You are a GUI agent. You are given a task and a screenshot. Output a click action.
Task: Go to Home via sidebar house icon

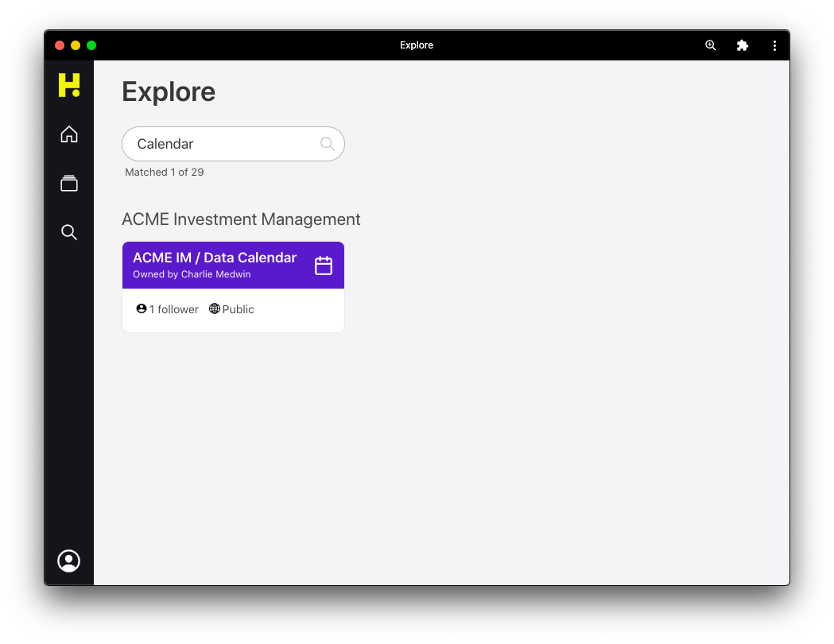69,134
